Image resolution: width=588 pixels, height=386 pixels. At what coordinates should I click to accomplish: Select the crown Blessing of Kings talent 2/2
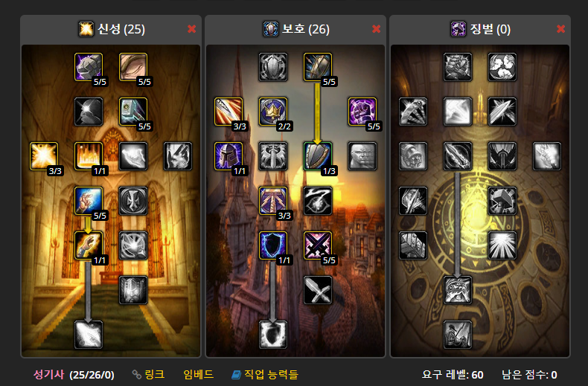[273, 112]
